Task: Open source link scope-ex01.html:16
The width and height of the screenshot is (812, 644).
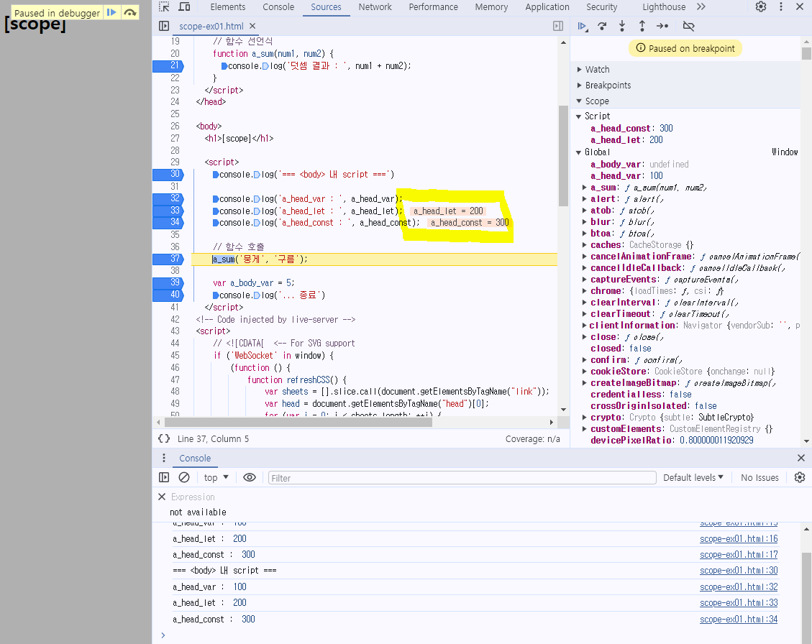Action: (x=739, y=539)
